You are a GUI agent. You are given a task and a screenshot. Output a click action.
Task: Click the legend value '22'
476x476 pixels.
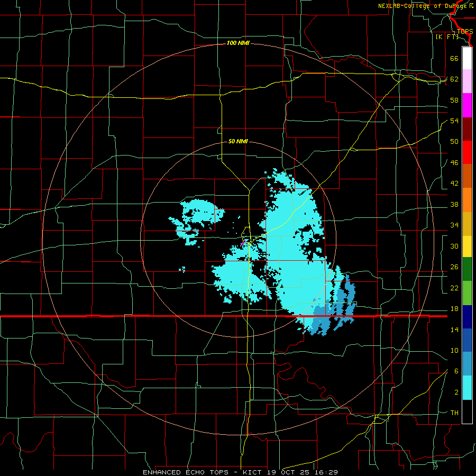tap(454, 288)
